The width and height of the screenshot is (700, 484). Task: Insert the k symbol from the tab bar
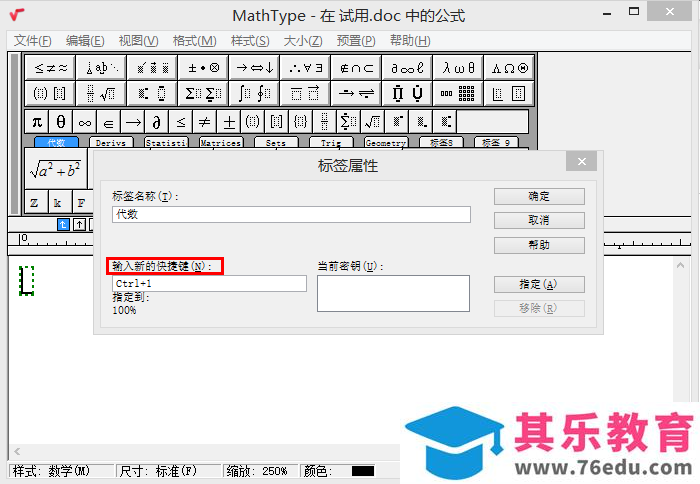coord(58,203)
